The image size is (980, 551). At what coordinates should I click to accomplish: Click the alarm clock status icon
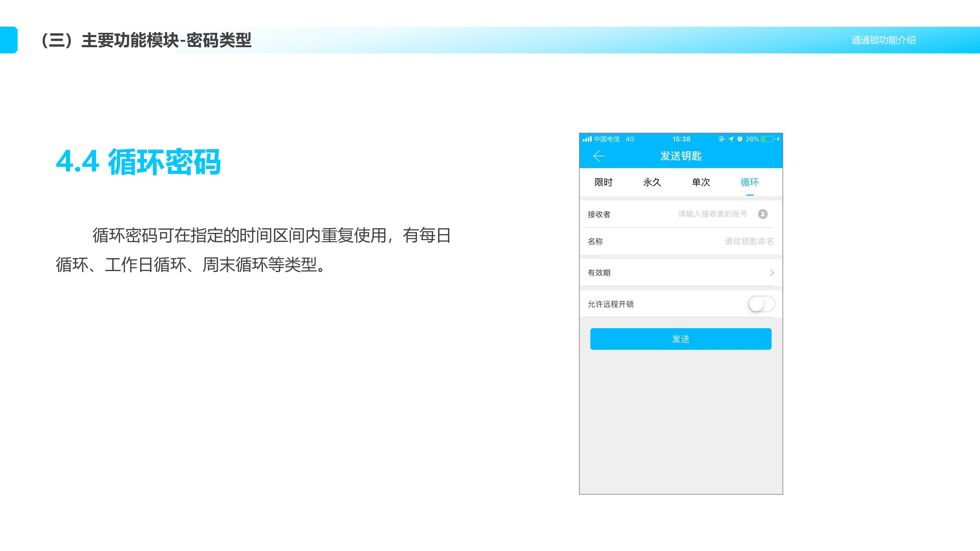coord(740,139)
